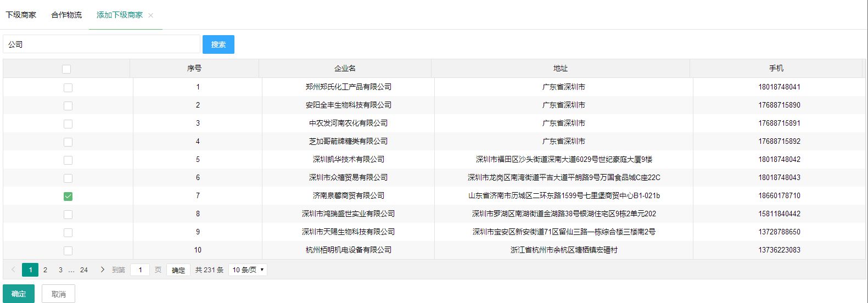The image size is (868, 303).
Task: Click the 企业名 column header
Action: [345, 68]
